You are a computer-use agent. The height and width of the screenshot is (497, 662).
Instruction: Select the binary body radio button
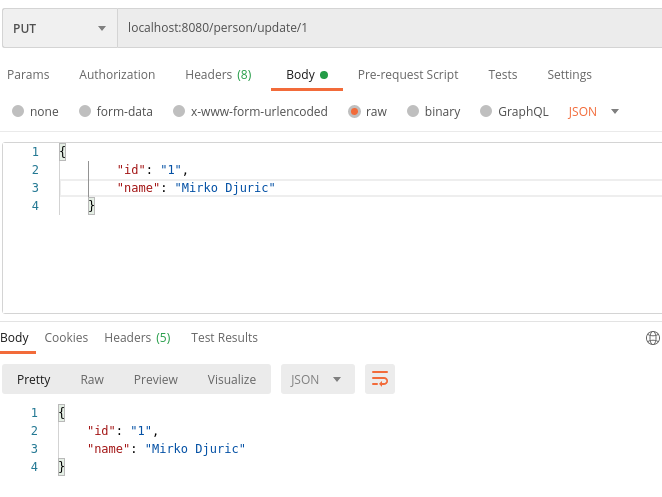[x=413, y=111]
